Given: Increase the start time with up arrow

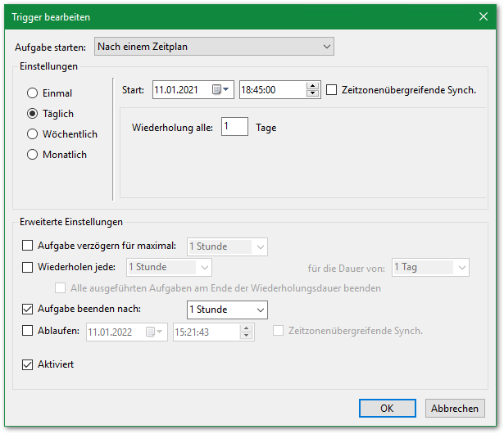Looking at the screenshot, I should pyautogui.click(x=312, y=86).
